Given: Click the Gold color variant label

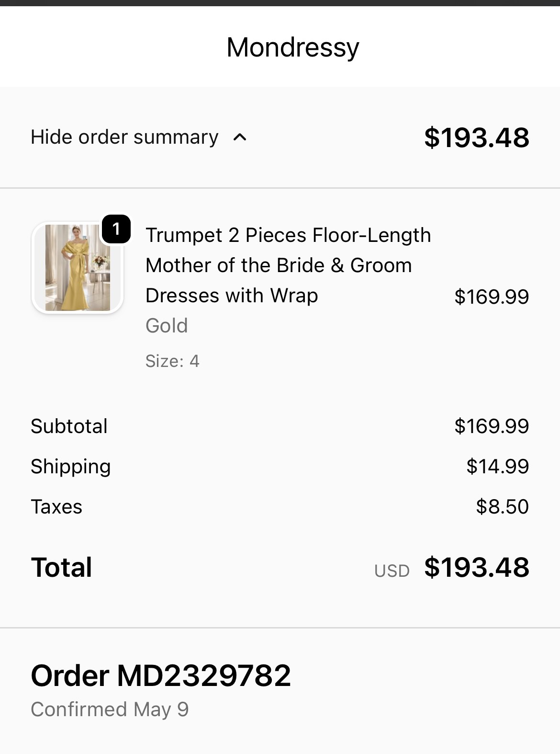Looking at the screenshot, I should (x=167, y=326).
